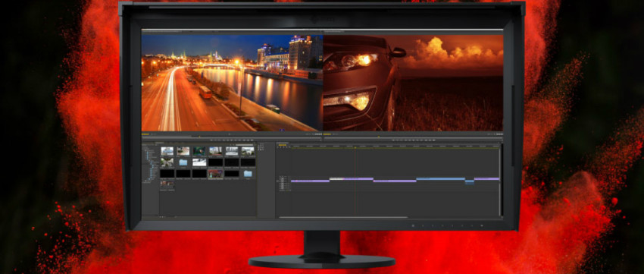Click the project panel search field
This screenshot has width=644, height=274.
point(245,145)
